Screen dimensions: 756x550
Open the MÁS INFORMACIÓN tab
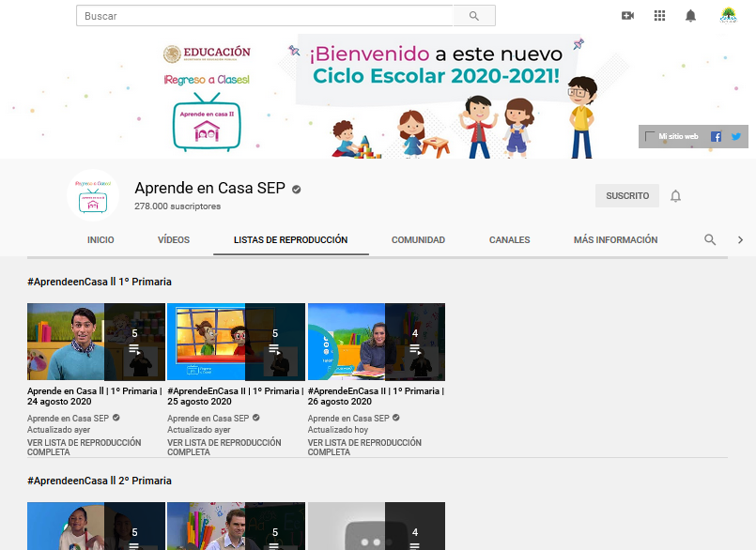[x=615, y=239]
